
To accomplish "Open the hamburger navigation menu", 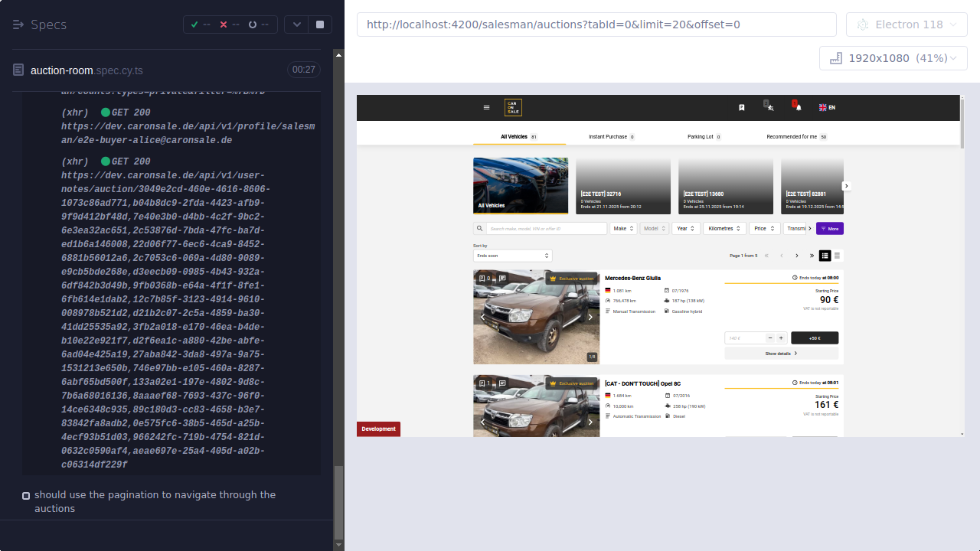I will click(x=487, y=108).
